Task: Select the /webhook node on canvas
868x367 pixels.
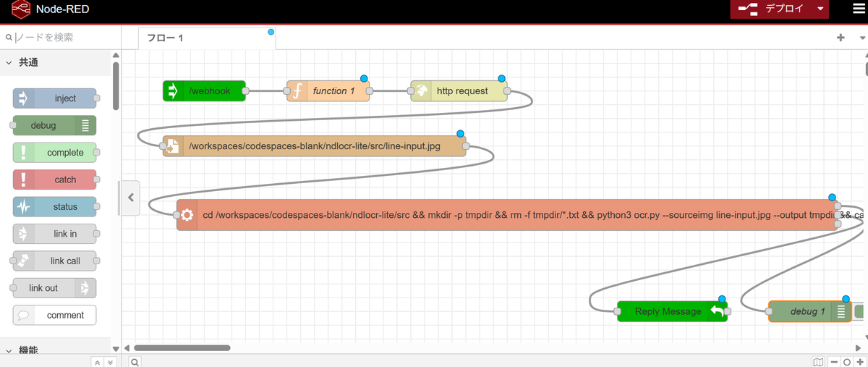Action: coord(204,91)
